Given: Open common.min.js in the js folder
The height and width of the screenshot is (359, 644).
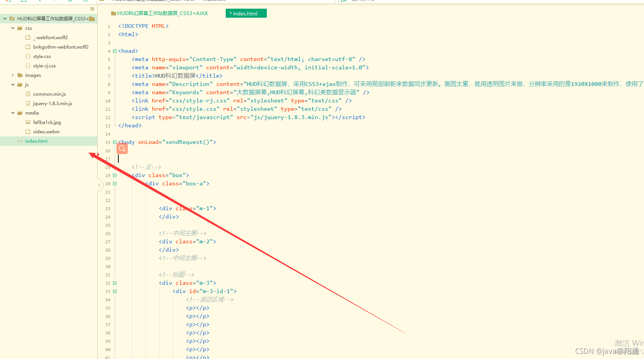Looking at the screenshot, I should (49, 94).
